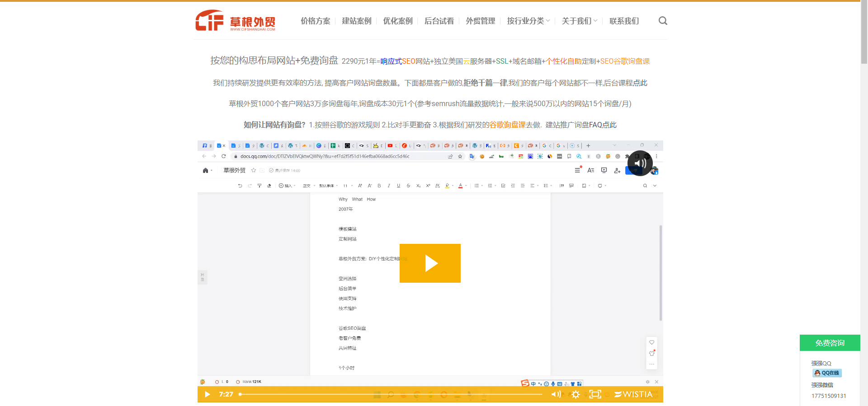
Task: Open the 价格方案 menu item
Action: point(315,21)
